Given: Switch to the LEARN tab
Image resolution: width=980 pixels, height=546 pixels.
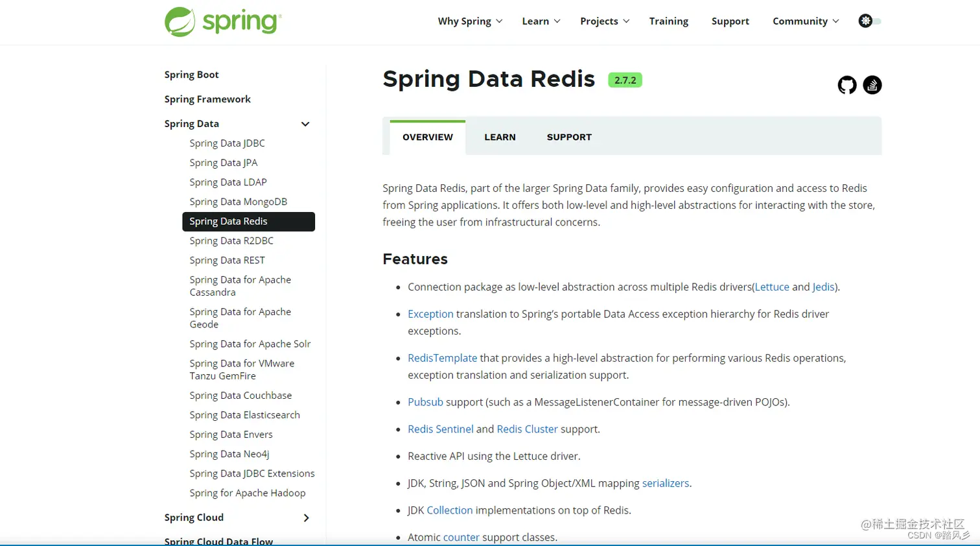Looking at the screenshot, I should pyautogui.click(x=500, y=137).
